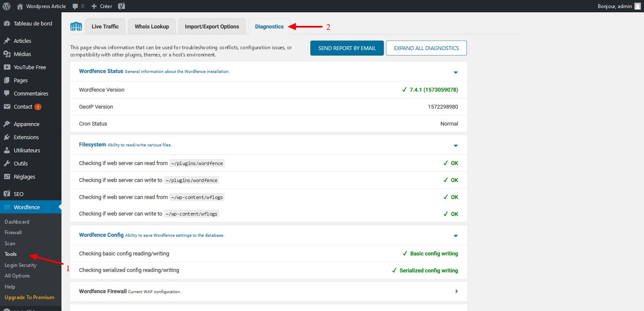Open Wordfence Scan submenu item

point(10,244)
